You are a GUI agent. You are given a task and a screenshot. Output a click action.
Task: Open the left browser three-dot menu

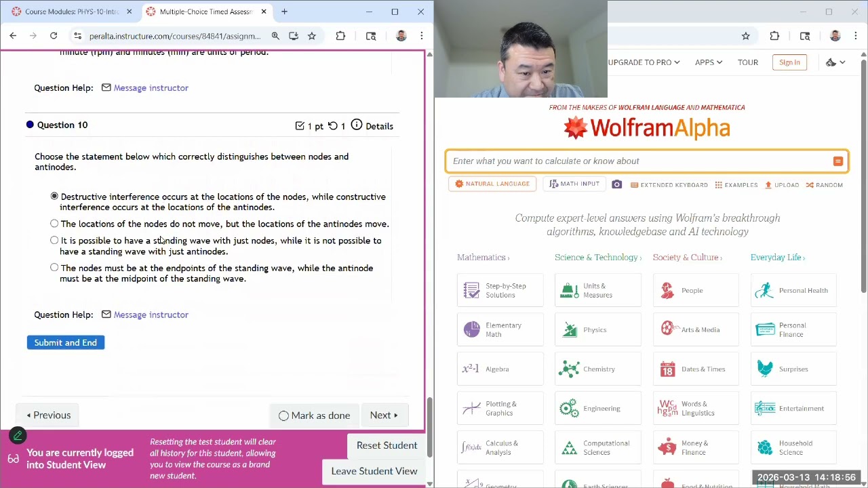click(x=422, y=36)
